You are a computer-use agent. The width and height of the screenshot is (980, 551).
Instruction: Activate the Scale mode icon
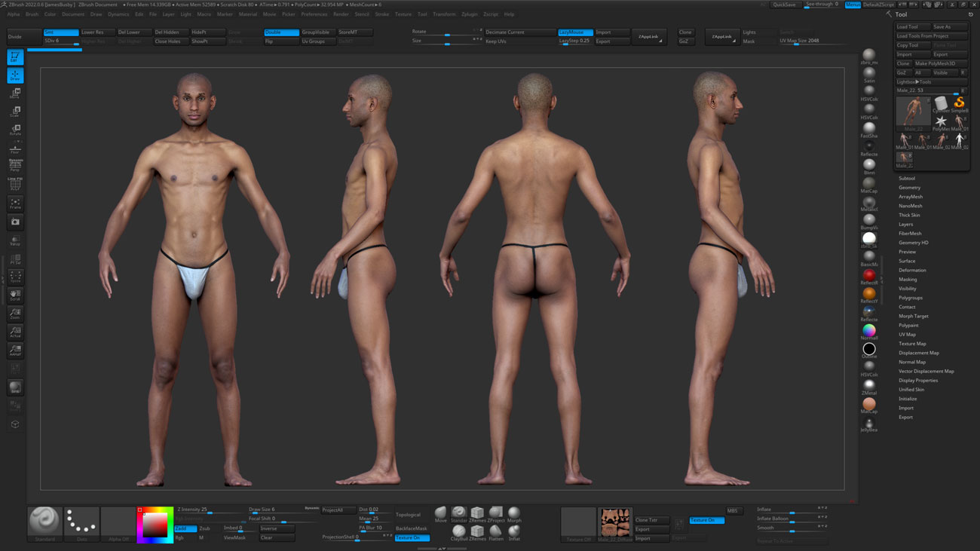tap(14, 110)
